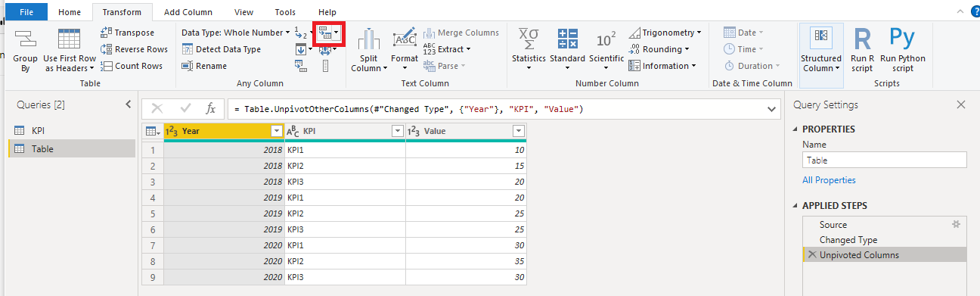Image resolution: width=980 pixels, height=296 pixels.
Task: Collapse the PROPERTIES section
Action: 795,129
